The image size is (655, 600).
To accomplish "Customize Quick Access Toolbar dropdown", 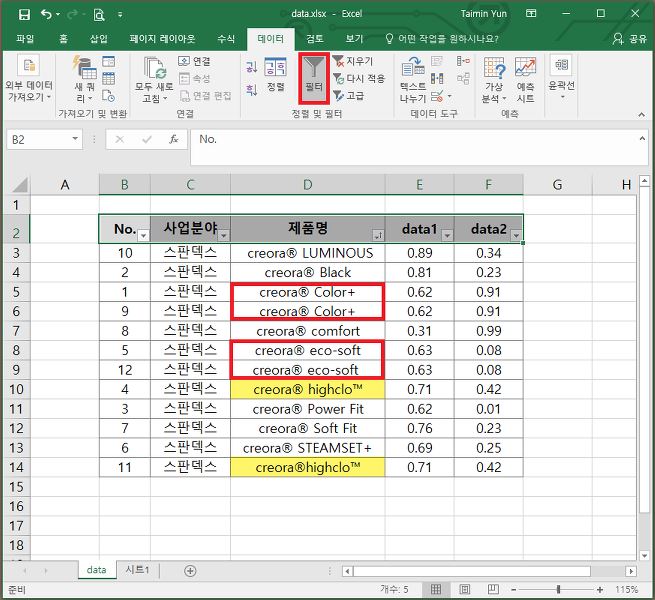I will tap(120, 15).
